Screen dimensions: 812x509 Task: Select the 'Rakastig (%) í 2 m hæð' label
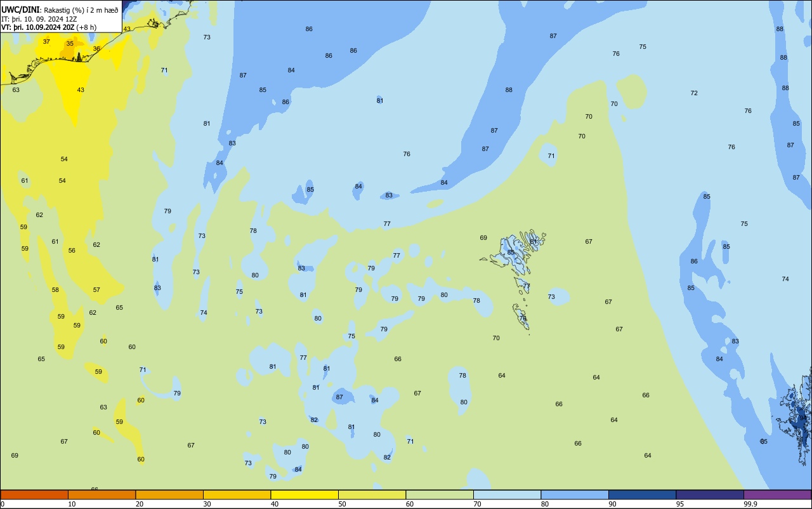coord(81,10)
